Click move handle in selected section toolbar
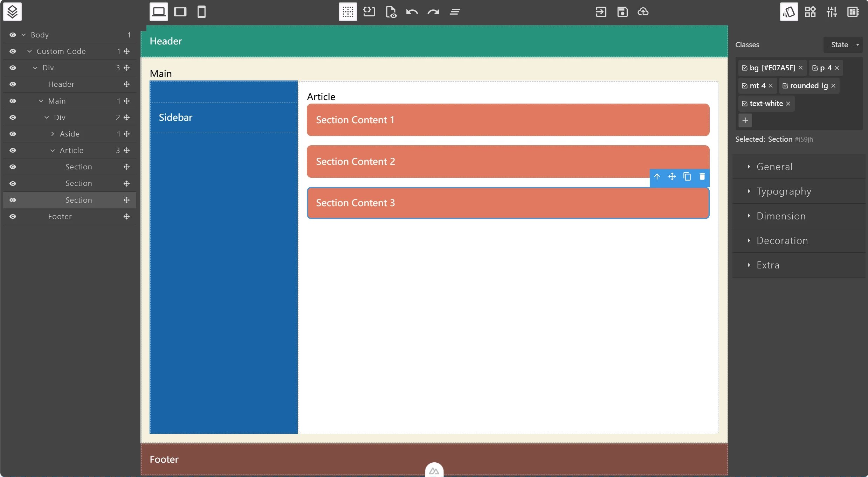This screenshot has width=868, height=477. [672, 177]
